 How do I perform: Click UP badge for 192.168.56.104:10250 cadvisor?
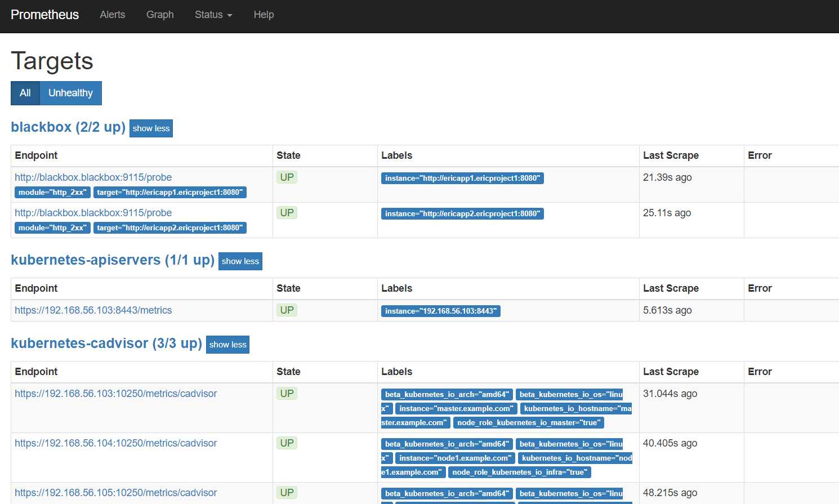[287, 443]
